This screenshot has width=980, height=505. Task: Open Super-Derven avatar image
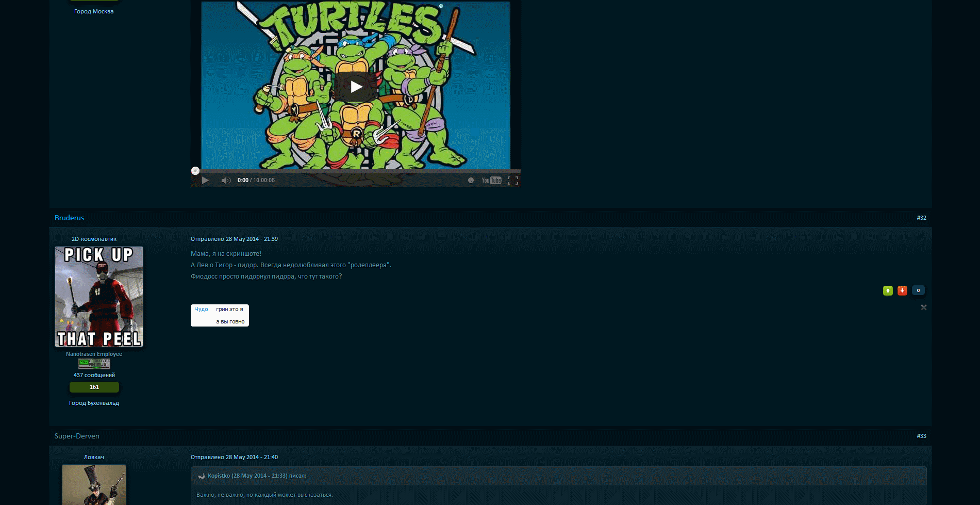tap(94, 485)
